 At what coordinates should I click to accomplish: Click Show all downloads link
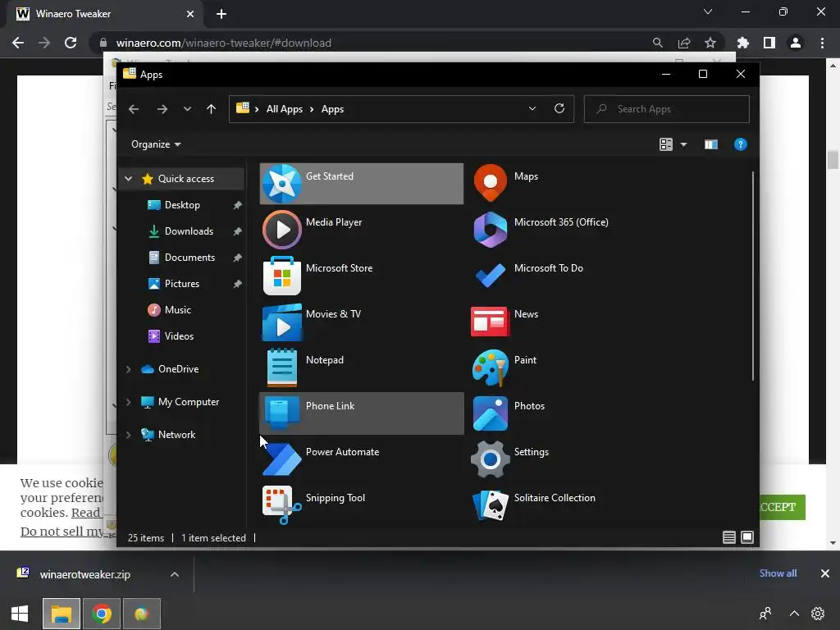point(778,573)
